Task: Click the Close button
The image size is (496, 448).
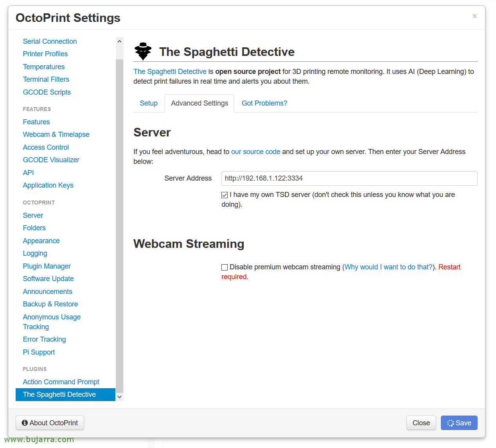Action: 421,423
